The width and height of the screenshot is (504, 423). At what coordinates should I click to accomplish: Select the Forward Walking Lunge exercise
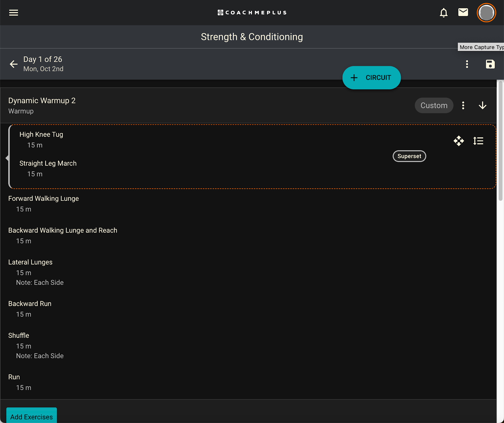pyautogui.click(x=43, y=199)
